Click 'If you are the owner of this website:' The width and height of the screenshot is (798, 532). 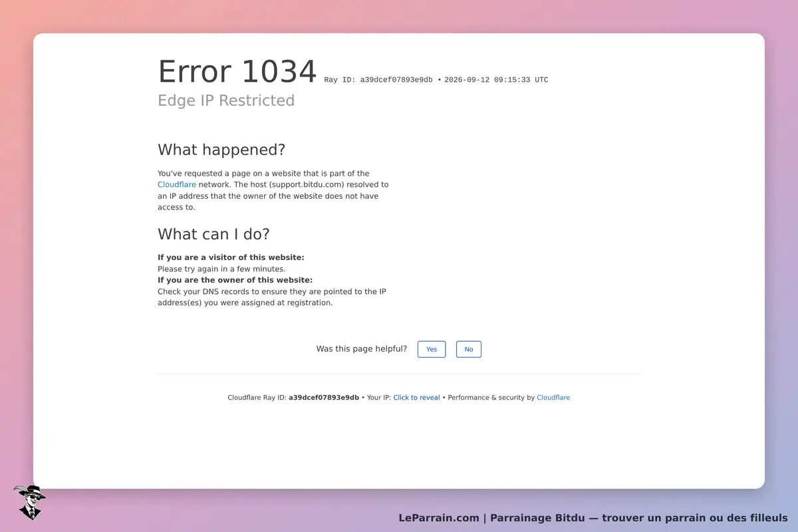(235, 280)
